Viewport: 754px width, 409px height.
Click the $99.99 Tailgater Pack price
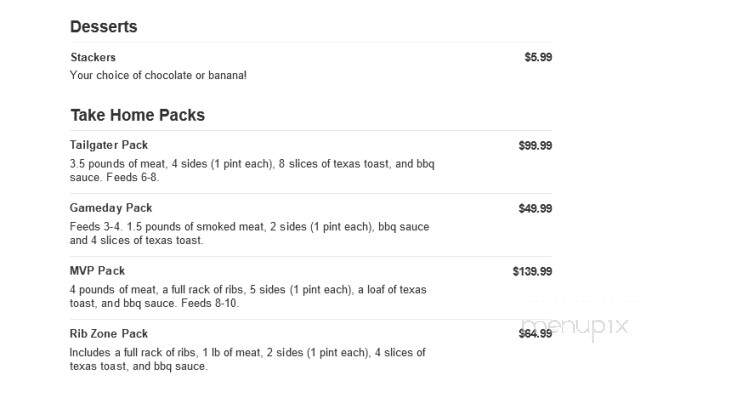pyautogui.click(x=535, y=146)
